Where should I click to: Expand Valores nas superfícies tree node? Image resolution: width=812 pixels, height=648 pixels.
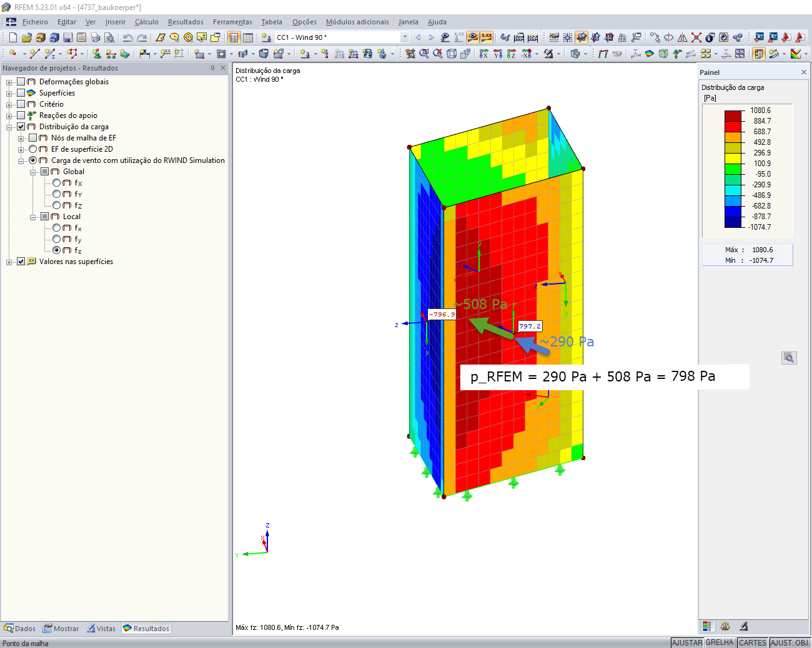(x=9, y=262)
